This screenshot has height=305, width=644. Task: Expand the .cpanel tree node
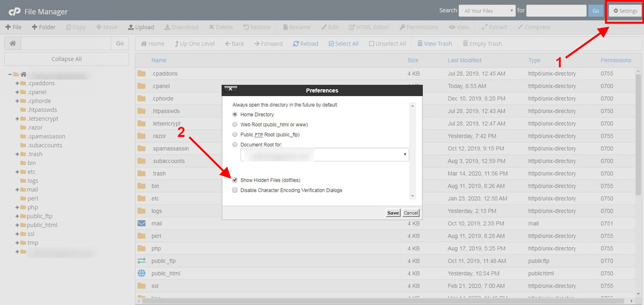(x=17, y=92)
